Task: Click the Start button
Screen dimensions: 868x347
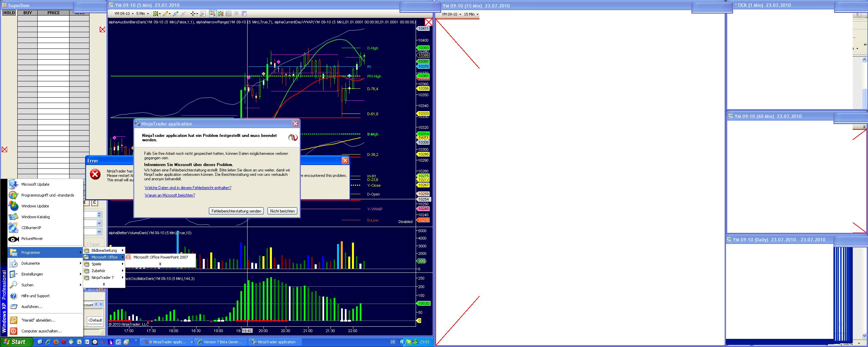Action: pos(17,342)
